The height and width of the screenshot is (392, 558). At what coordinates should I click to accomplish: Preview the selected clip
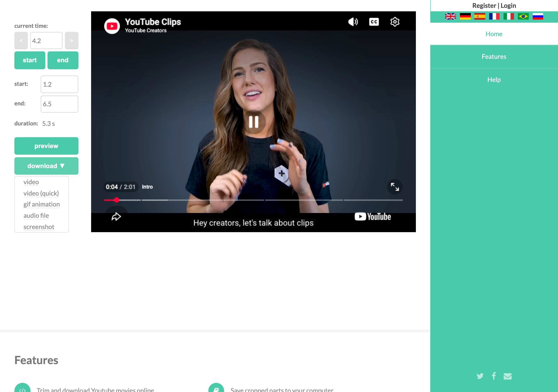coord(46,146)
